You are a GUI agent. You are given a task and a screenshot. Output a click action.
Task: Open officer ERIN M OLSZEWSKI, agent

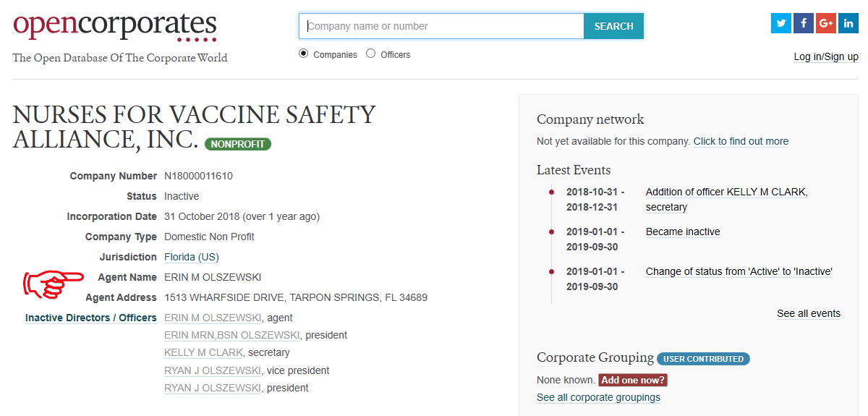pyautogui.click(x=213, y=318)
